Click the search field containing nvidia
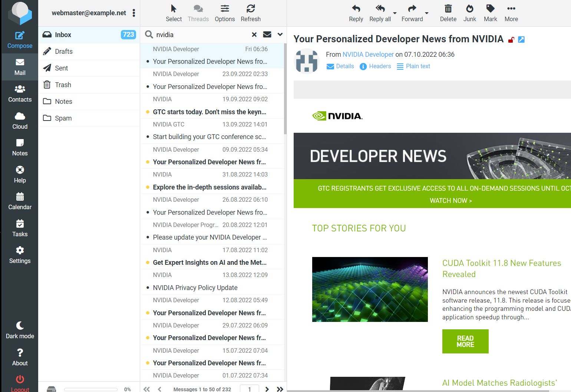The height and width of the screenshot is (392, 571). tap(202, 34)
